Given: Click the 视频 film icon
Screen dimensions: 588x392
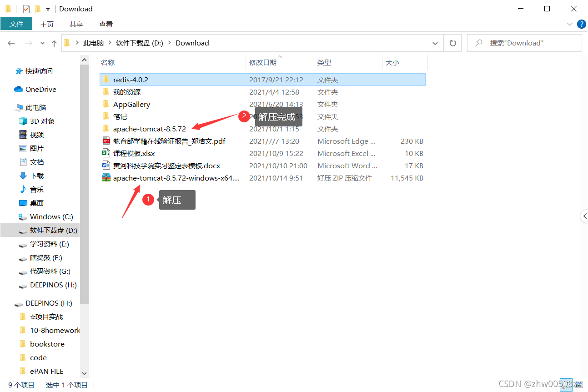Looking at the screenshot, I should pos(23,135).
